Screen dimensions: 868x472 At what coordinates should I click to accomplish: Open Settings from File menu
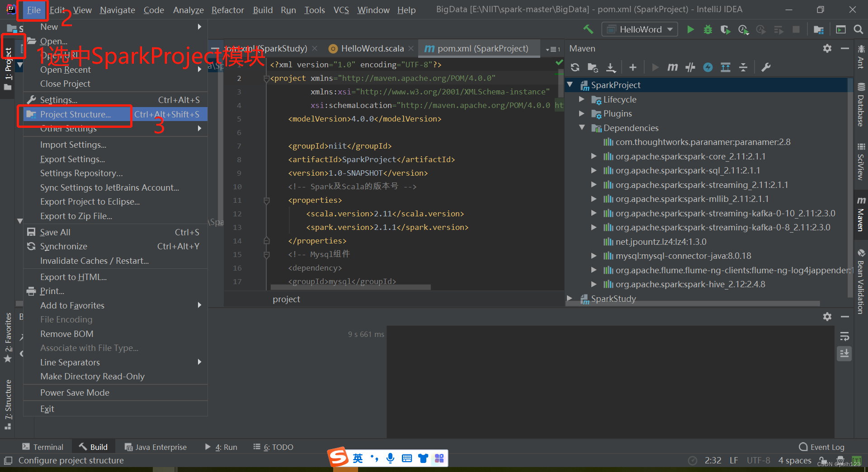[x=115, y=100]
